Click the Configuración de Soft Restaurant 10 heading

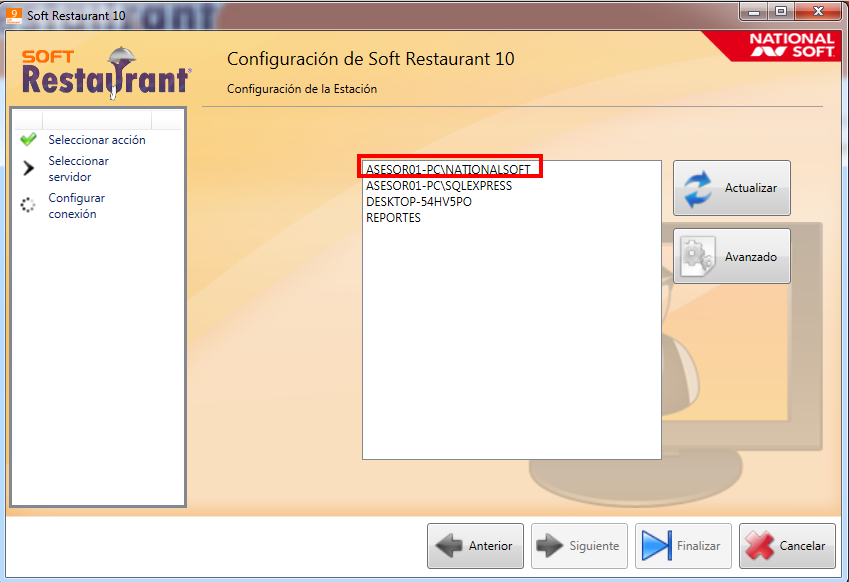pos(370,58)
